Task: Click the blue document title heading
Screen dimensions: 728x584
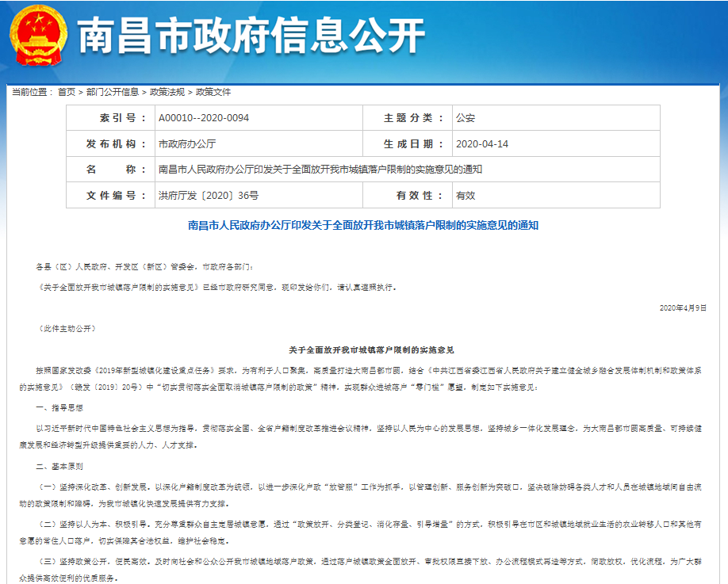Action: (x=363, y=226)
